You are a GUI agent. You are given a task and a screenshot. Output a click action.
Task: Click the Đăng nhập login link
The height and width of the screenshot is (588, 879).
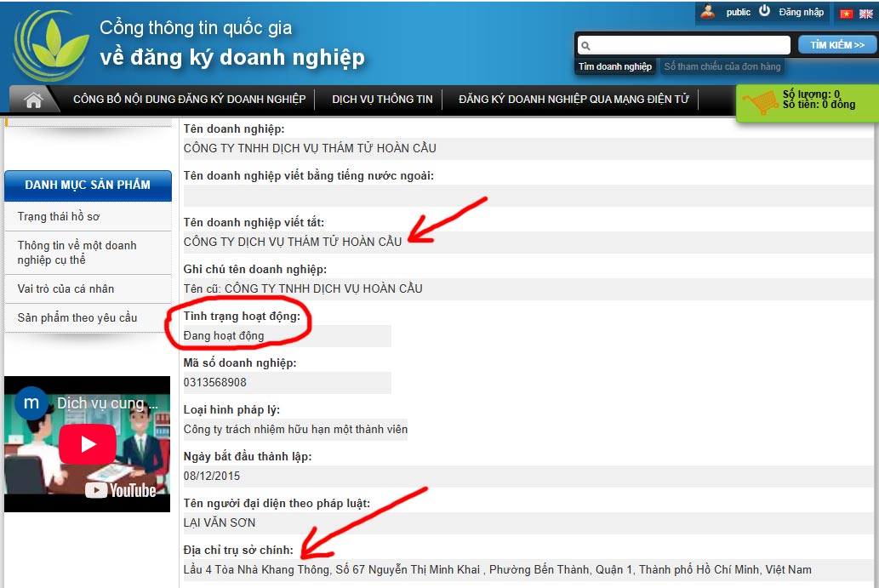pyautogui.click(x=801, y=12)
